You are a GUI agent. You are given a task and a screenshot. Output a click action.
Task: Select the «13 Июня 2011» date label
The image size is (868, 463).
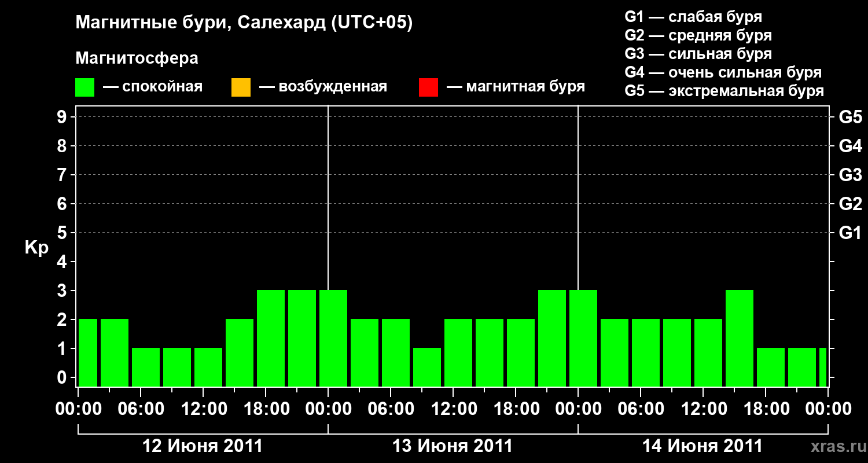click(x=453, y=446)
